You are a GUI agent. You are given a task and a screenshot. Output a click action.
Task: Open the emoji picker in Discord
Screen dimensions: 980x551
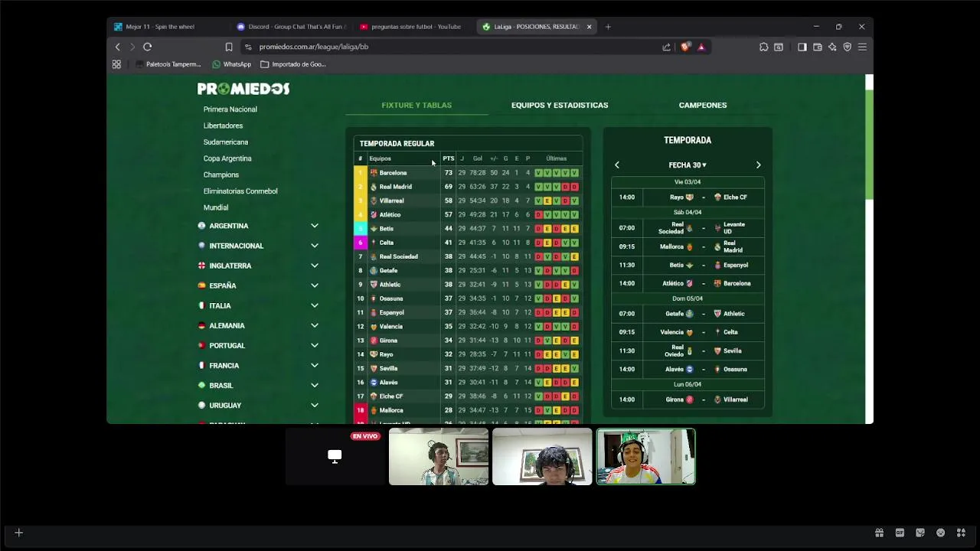pyautogui.click(x=940, y=533)
